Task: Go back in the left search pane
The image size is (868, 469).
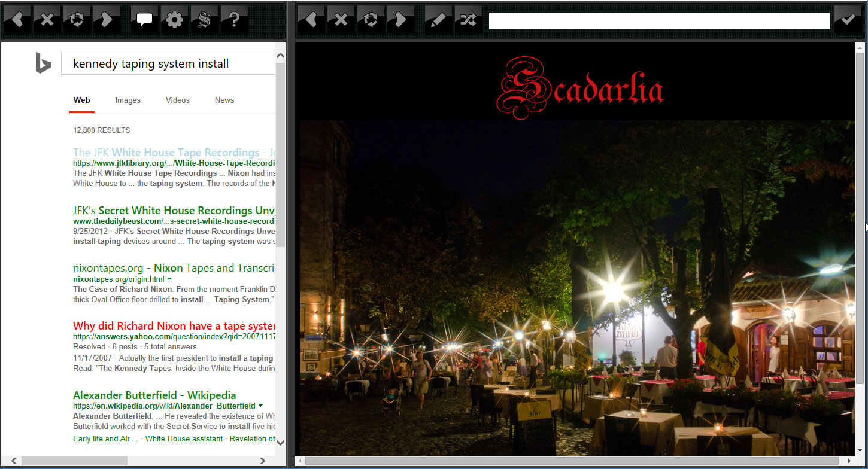Action: point(17,20)
